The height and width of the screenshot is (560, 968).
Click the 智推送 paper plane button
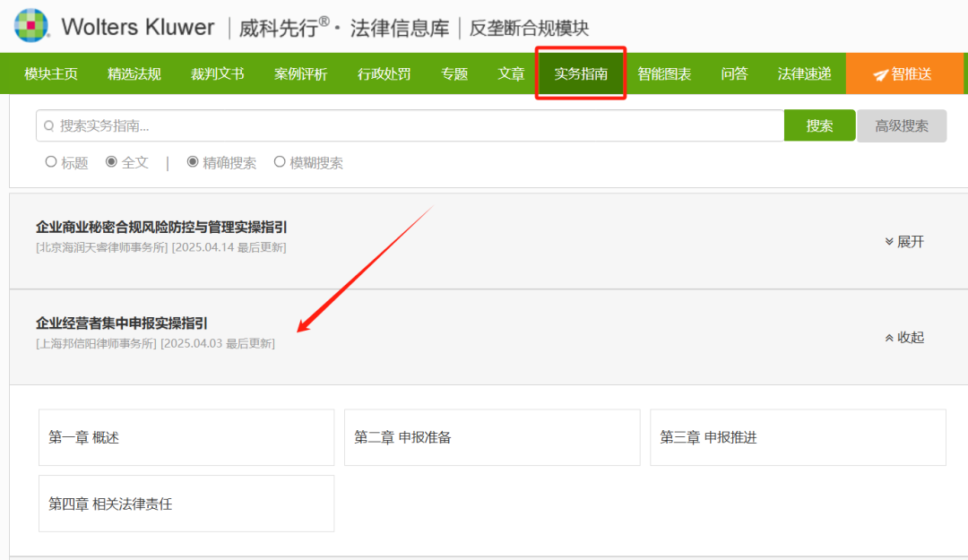(x=903, y=73)
